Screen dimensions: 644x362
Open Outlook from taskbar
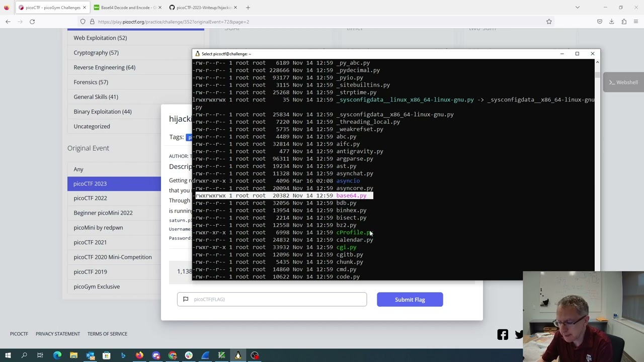click(x=90, y=355)
